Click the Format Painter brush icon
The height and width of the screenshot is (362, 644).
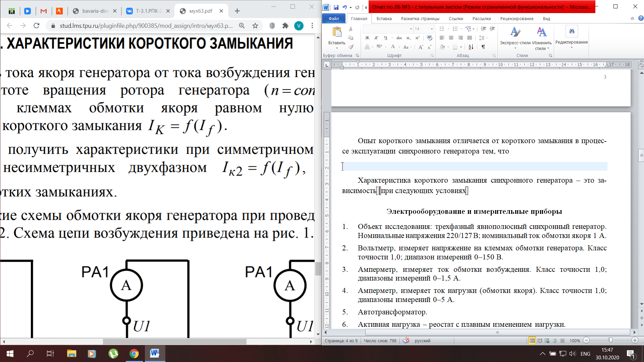point(351,47)
